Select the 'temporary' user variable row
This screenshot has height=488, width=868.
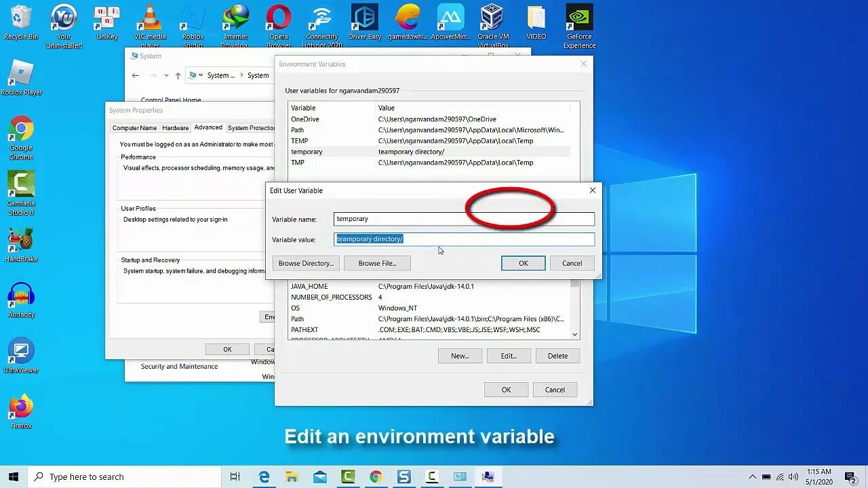(430, 152)
